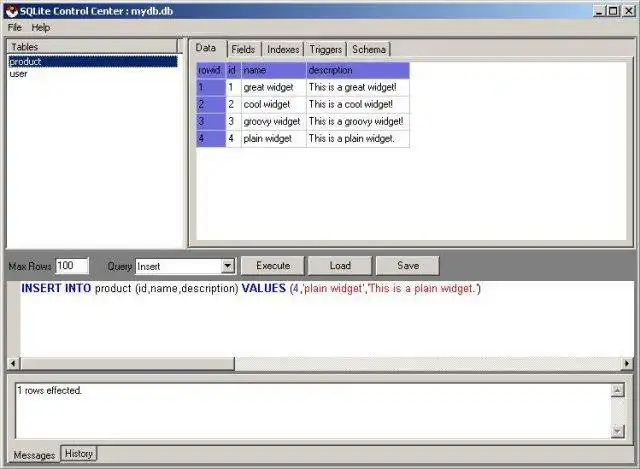Click the Tables column header
This screenshot has height=469, width=640.
coord(92,47)
